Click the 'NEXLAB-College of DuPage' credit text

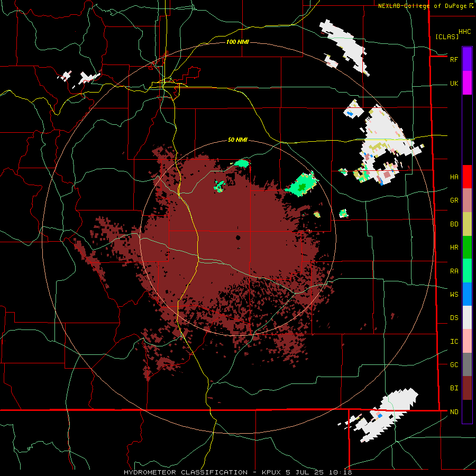click(422, 6)
